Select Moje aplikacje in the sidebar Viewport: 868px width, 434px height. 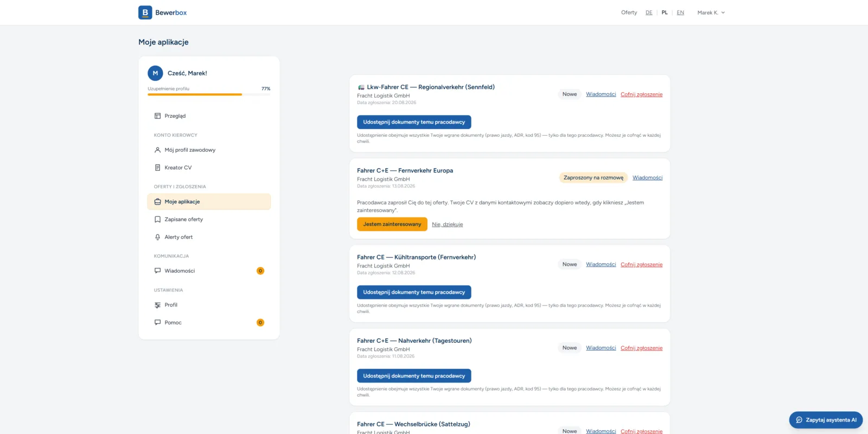(209, 202)
